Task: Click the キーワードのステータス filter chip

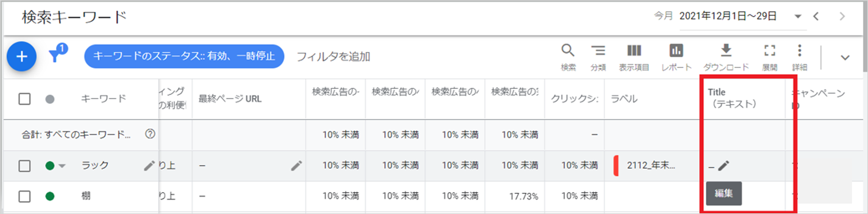Action: point(184,56)
